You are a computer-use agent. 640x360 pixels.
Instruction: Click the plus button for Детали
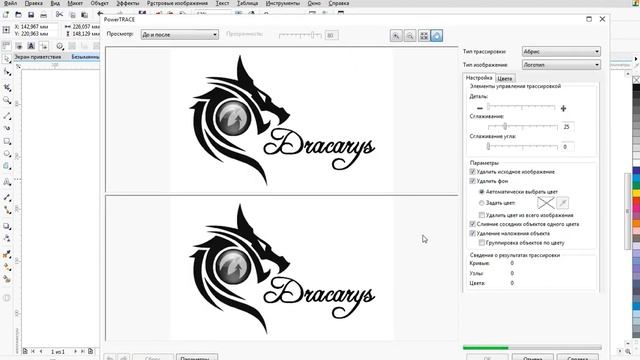(x=563, y=108)
